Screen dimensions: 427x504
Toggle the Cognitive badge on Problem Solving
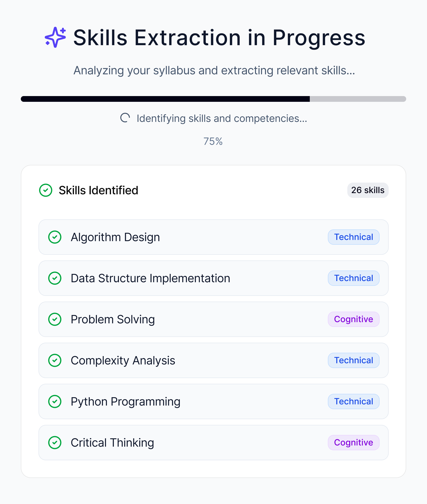[x=353, y=319]
